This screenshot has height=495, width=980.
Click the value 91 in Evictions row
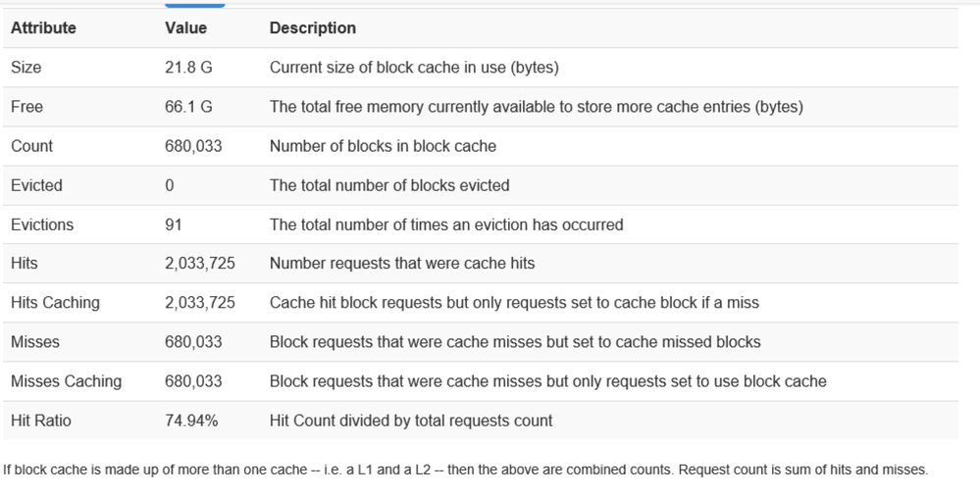(174, 224)
